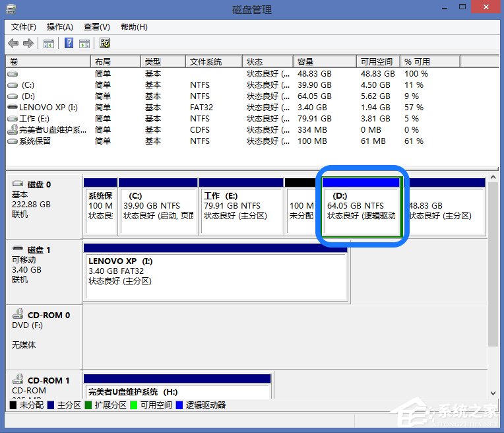504x433 pixels.
Task: Click the disc icon of the 完美者U盘维护系 row
Action: [13, 129]
